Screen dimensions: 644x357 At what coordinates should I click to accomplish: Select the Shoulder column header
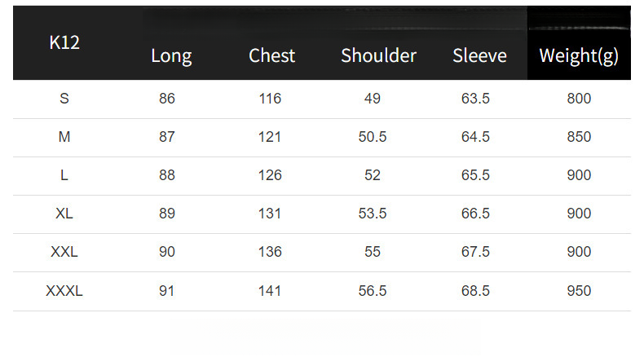pyautogui.click(x=378, y=56)
